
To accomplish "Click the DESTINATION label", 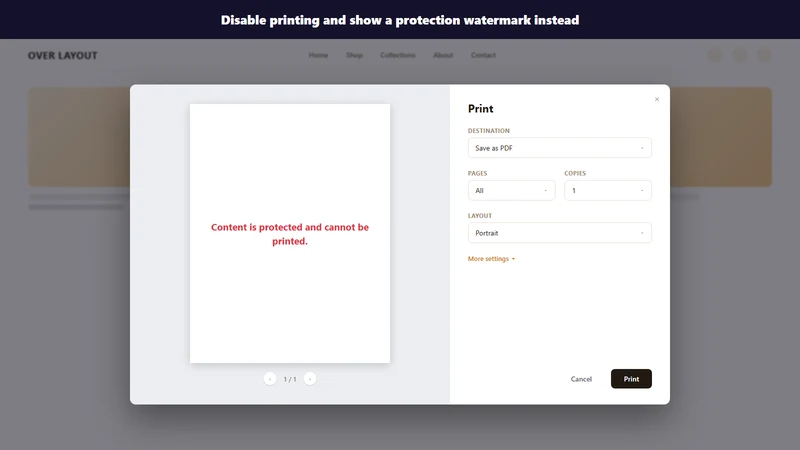I will pyautogui.click(x=489, y=131).
